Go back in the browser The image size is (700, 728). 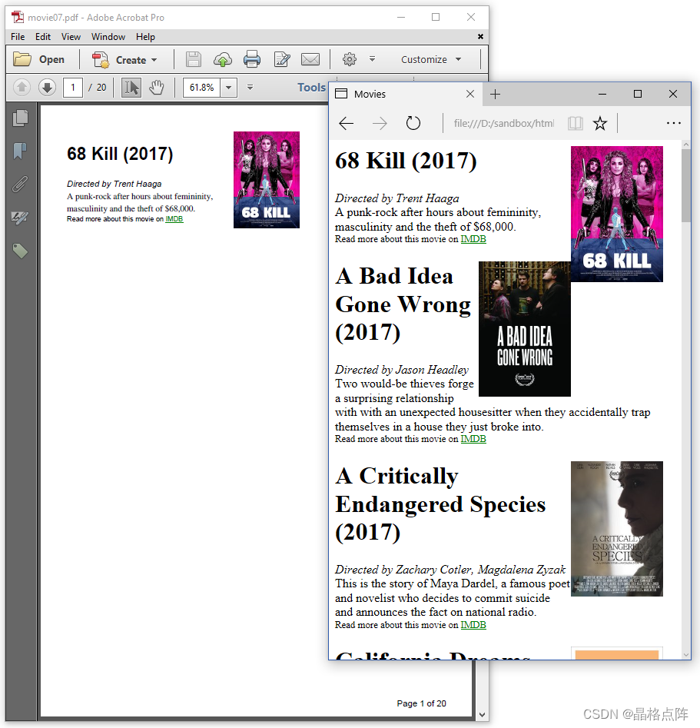[347, 123]
